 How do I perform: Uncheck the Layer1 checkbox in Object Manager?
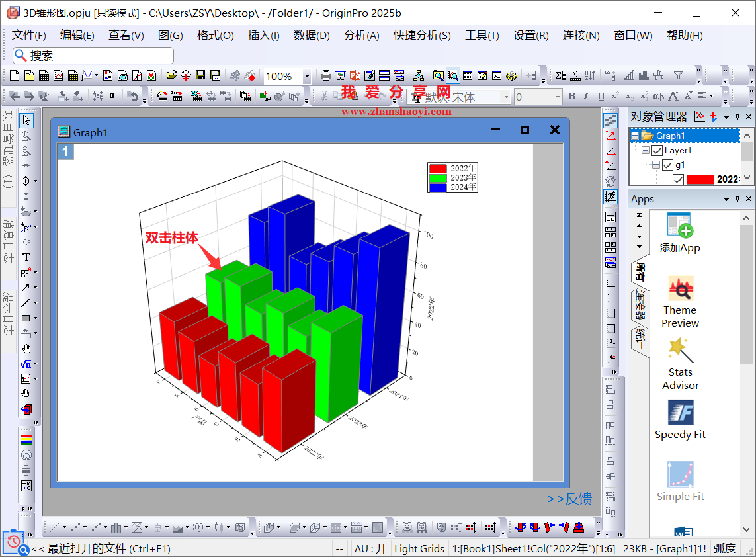pos(657,151)
